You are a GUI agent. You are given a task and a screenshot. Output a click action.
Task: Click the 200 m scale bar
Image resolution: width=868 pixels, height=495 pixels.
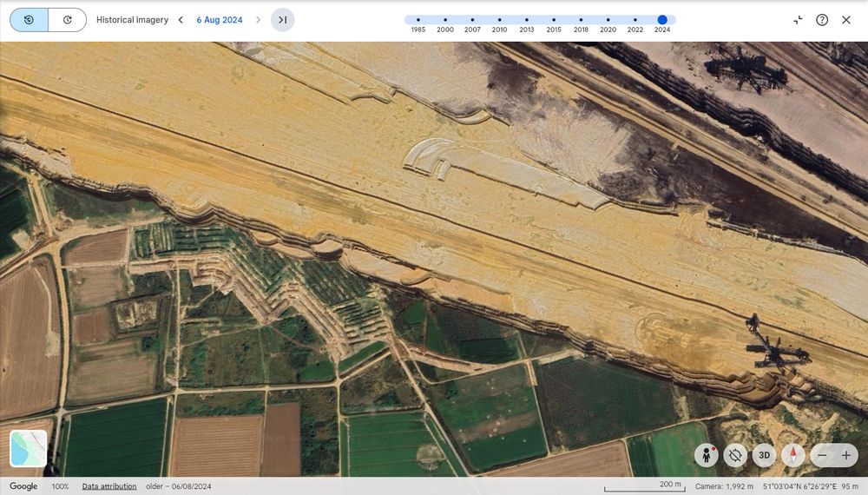645,485
